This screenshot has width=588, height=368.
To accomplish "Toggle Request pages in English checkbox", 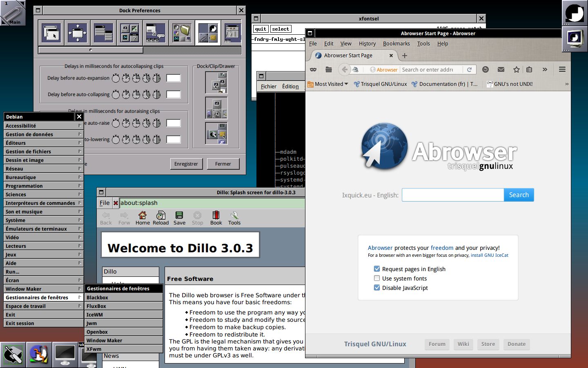I will [377, 269].
